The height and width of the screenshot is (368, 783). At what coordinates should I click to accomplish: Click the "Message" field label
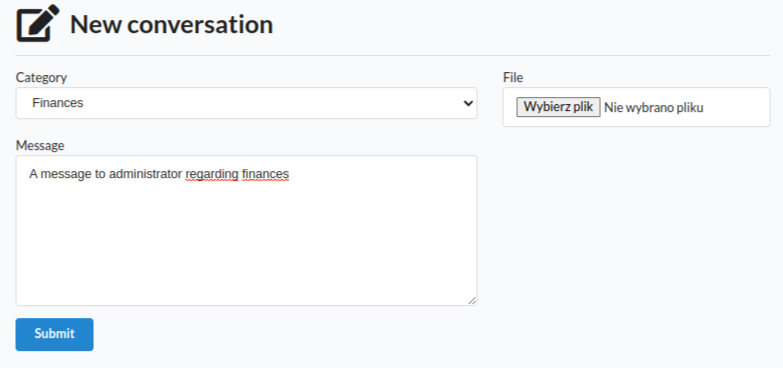pos(40,145)
